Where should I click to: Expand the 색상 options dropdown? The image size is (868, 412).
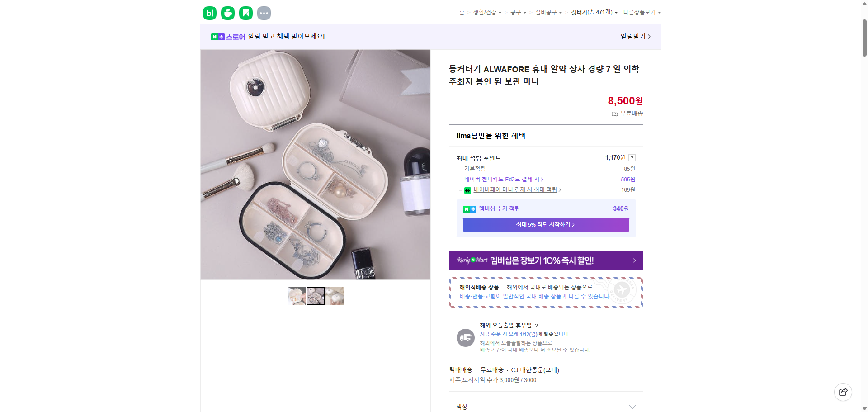pyautogui.click(x=632, y=407)
